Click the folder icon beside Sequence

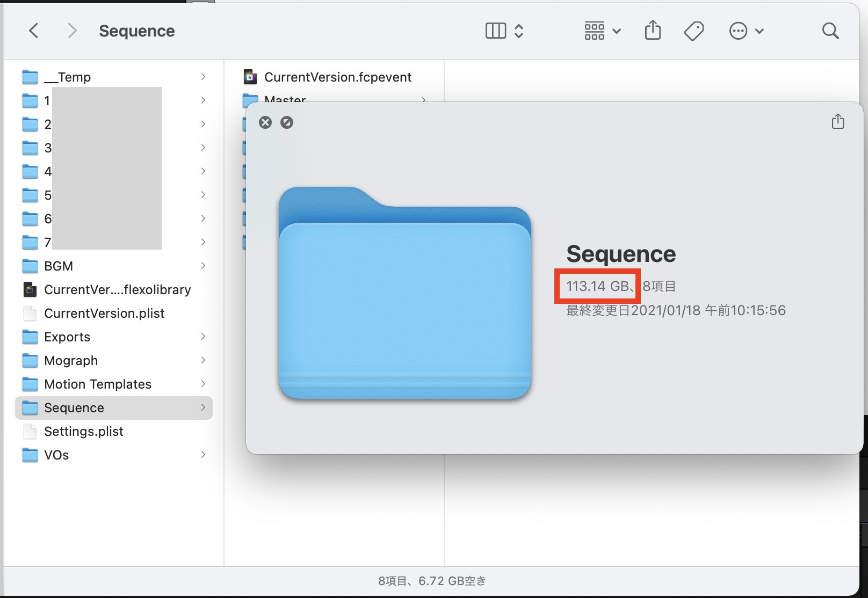(x=30, y=409)
